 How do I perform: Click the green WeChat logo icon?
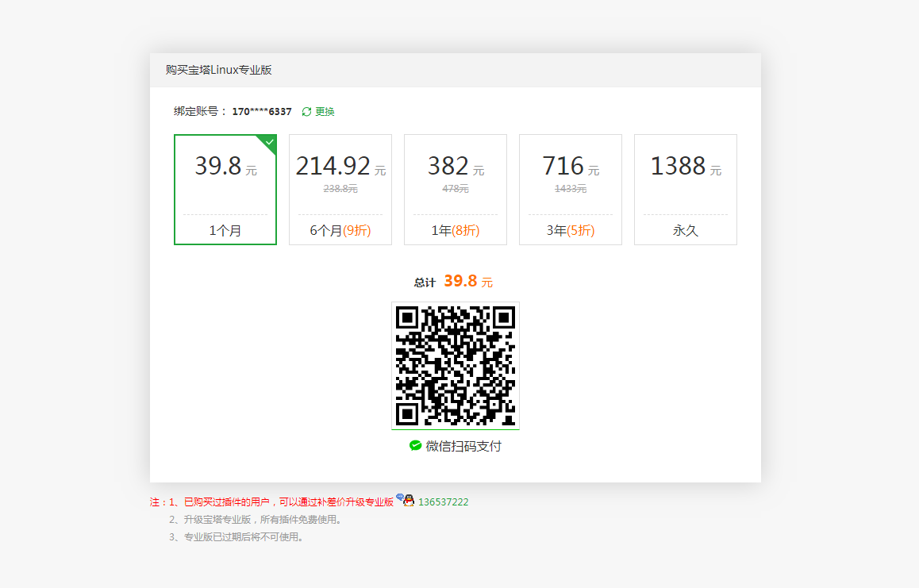pos(415,445)
